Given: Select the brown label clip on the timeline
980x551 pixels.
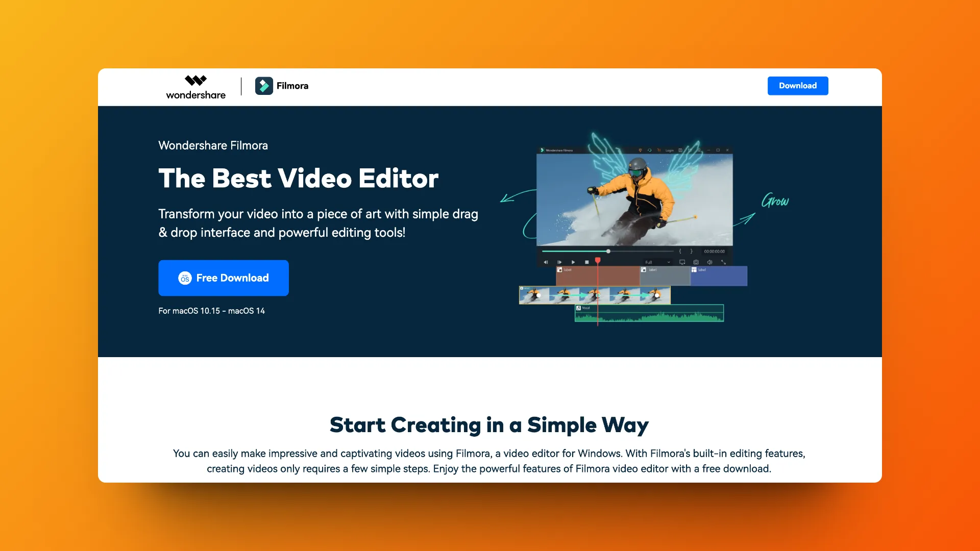Looking at the screenshot, I should coord(598,276).
